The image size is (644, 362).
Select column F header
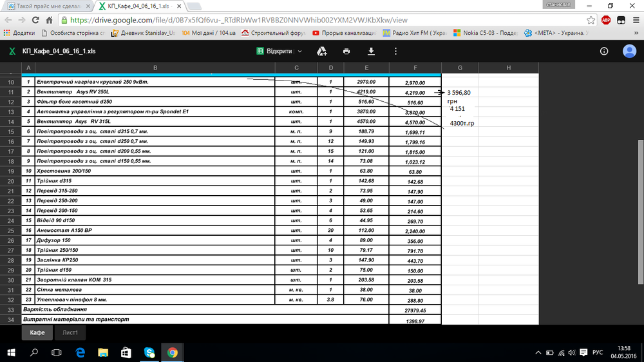click(x=415, y=68)
